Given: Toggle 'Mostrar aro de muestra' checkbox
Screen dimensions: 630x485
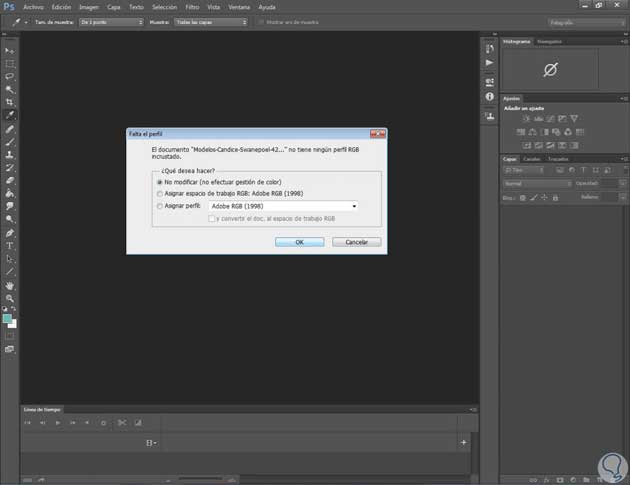Looking at the screenshot, I should [x=261, y=22].
